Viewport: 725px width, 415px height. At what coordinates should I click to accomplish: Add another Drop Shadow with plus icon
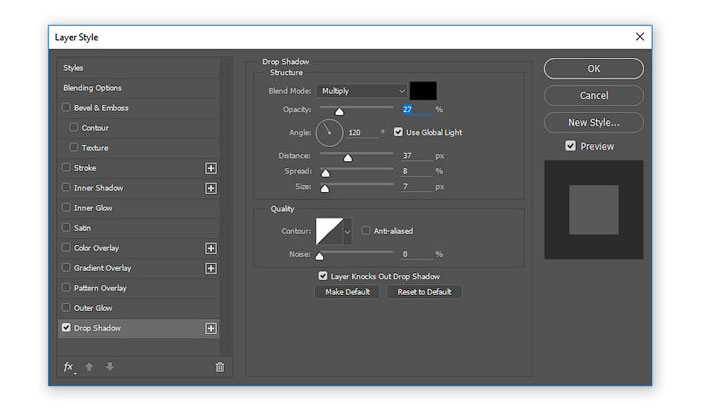pos(211,328)
